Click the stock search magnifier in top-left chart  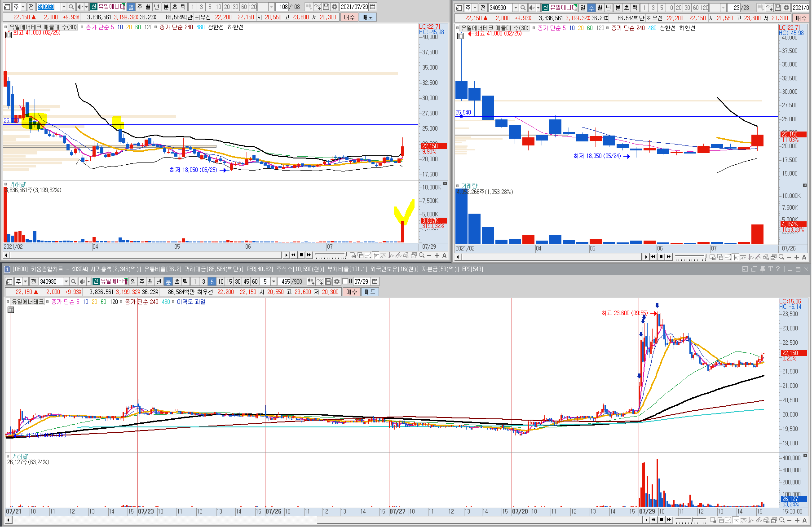[71, 7]
